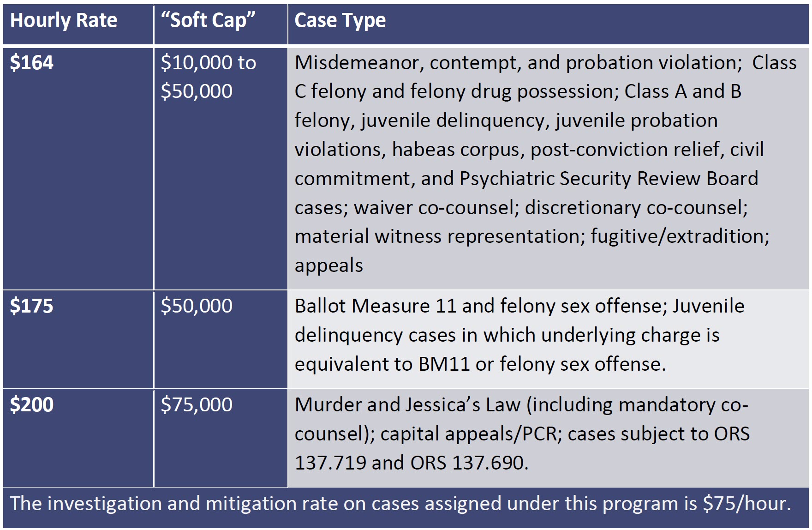Click the $50,000 soft cap in $175 row

197,306
